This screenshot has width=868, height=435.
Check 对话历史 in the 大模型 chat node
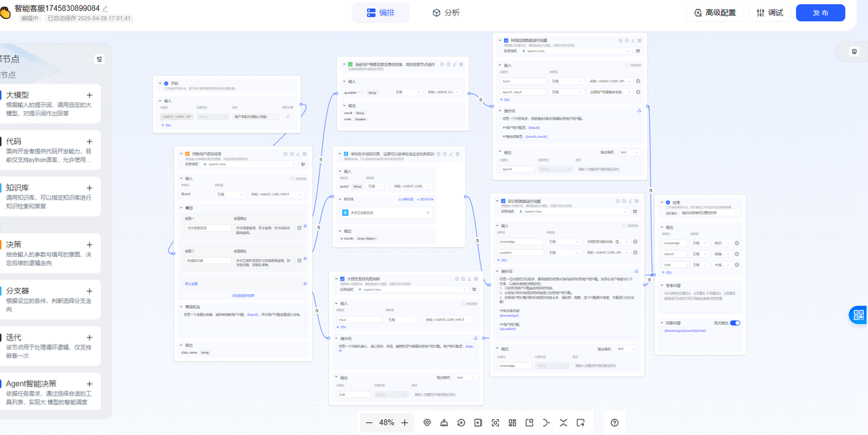tap(465, 303)
